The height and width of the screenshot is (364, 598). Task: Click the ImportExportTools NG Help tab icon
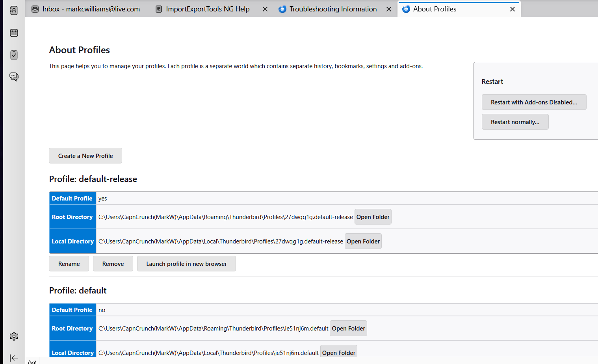[x=159, y=9]
